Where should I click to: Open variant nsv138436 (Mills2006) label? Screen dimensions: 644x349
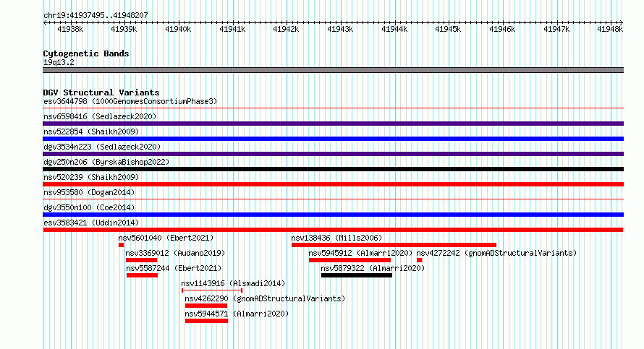point(336,238)
